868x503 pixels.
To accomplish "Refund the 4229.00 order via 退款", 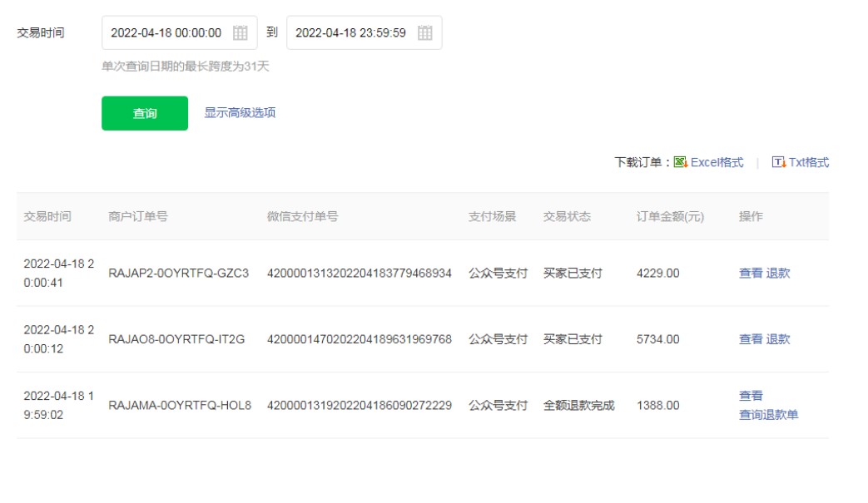I will tap(778, 274).
